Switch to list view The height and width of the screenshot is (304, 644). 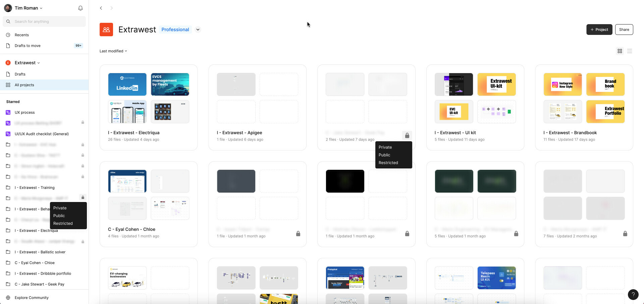tap(630, 51)
